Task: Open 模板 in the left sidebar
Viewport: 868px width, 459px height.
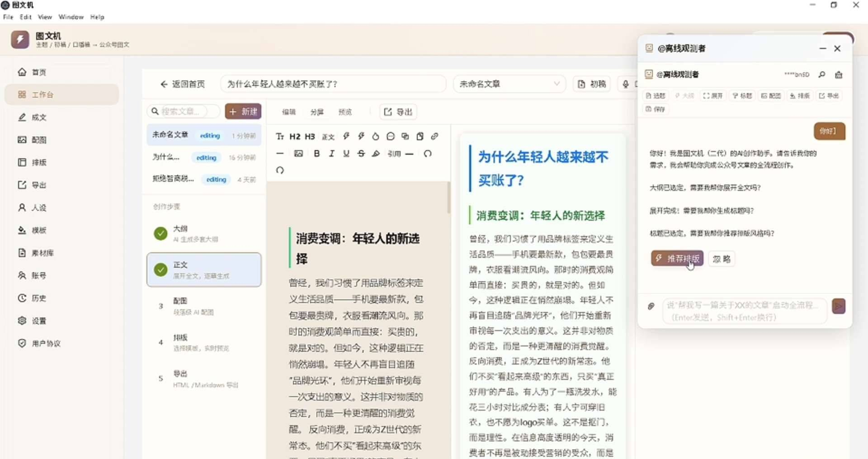Action: pyautogui.click(x=62, y=230)
